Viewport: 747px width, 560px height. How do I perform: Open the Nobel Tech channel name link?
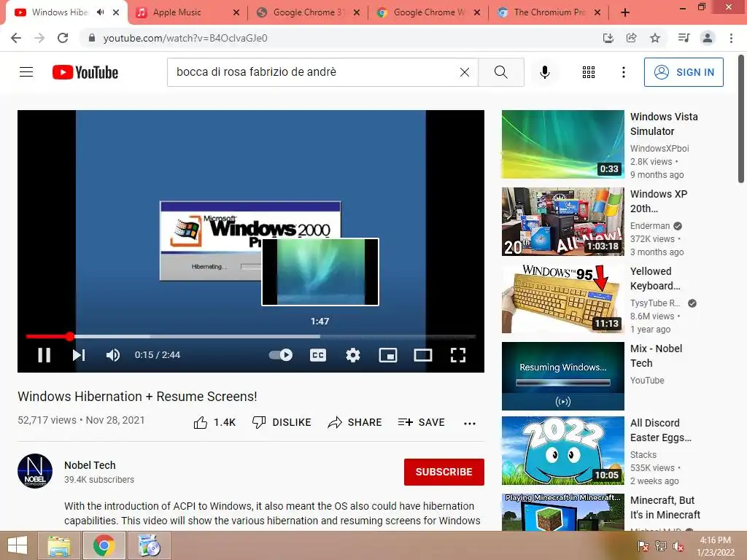tap(90, 465)
